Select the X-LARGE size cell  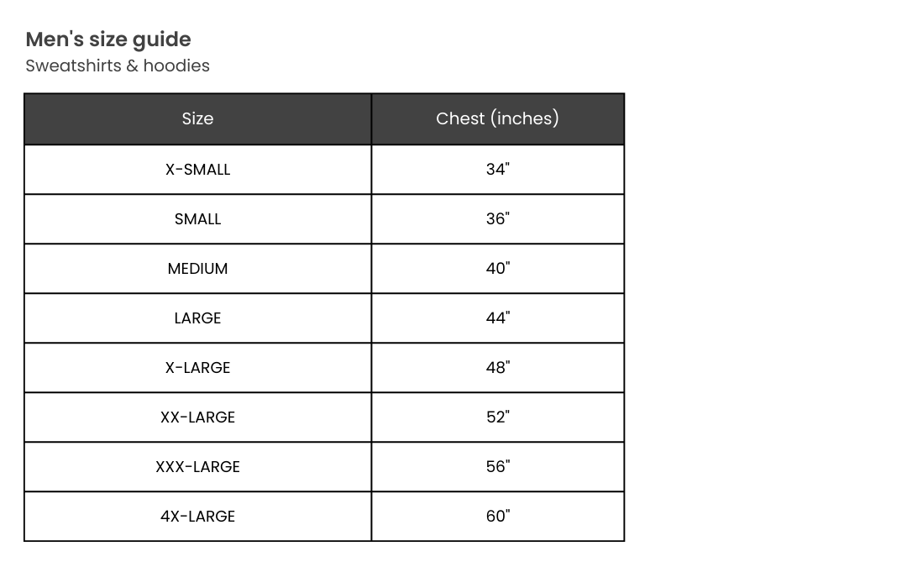click(197, 368)
